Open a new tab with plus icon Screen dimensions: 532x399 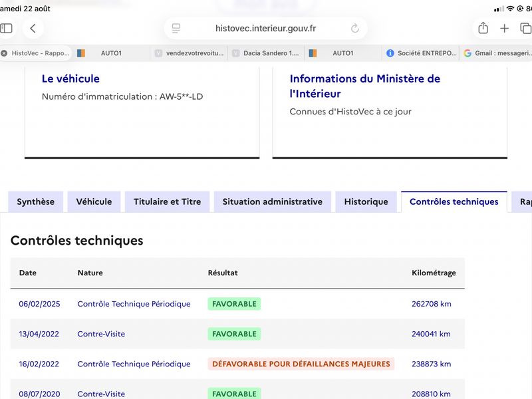[505, 28]
